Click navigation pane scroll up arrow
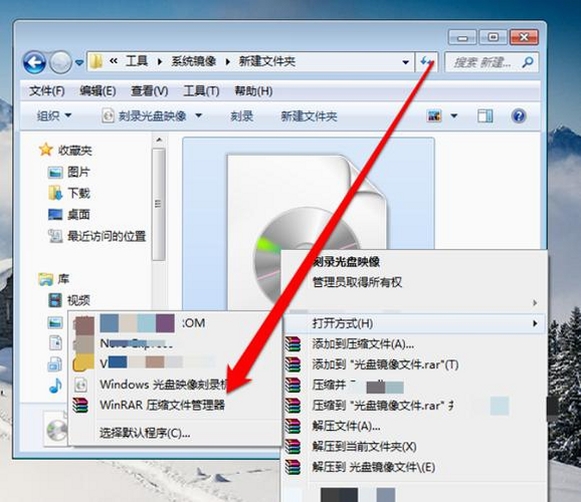This screenshot has width=581, height=502. (x=159, y=140)
